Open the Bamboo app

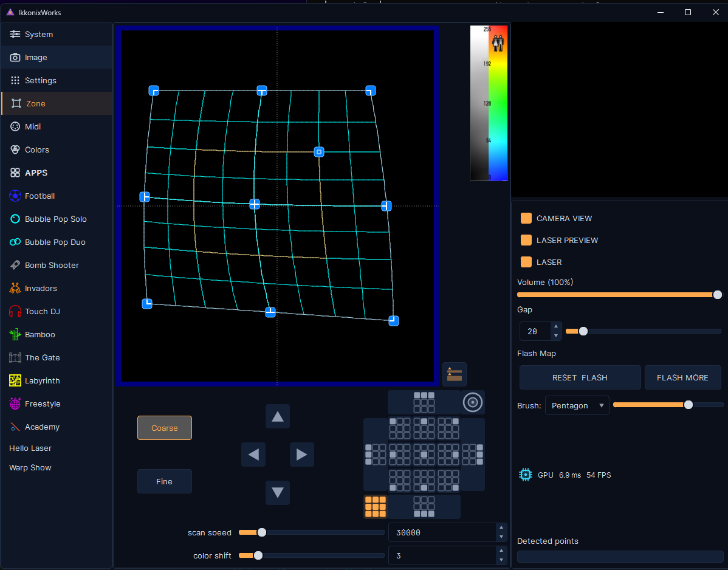click(x=56, y=335)
